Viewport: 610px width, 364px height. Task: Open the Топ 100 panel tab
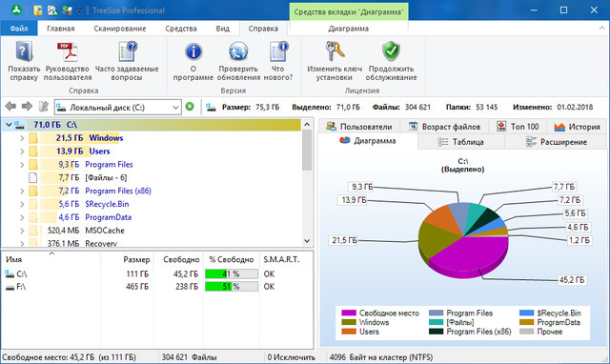click(518, 127)
